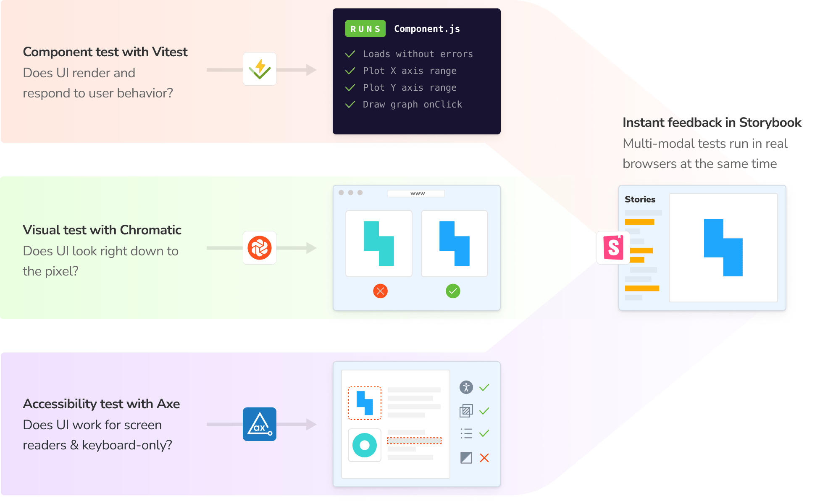Select the Draw graph onClick line

413,104
